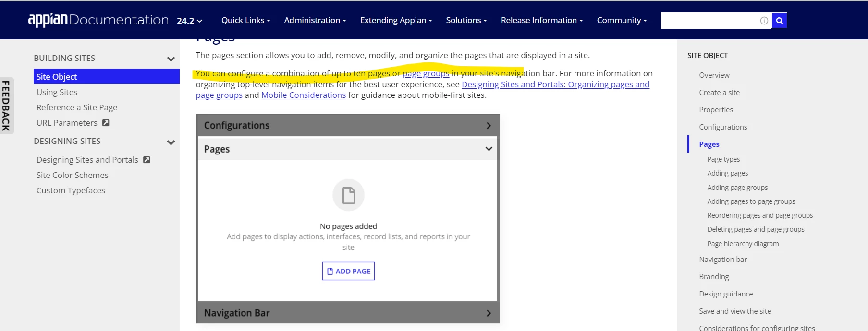The width and height of the screenshot is (868, 331).
Task: Collapse the Building Sites section chevron
Action: [171, 59]
